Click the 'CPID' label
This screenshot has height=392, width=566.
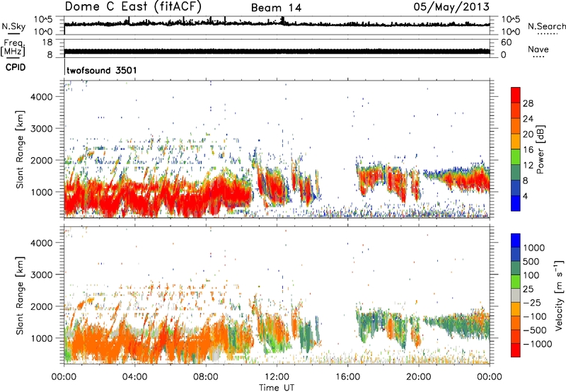click(x=16, y=67)
